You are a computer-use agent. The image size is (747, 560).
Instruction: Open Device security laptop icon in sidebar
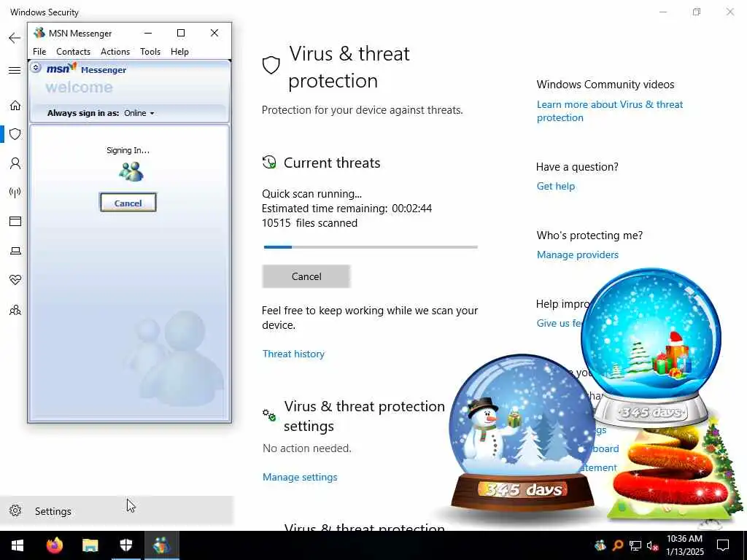pyautogui.click(x=15, y=251)
